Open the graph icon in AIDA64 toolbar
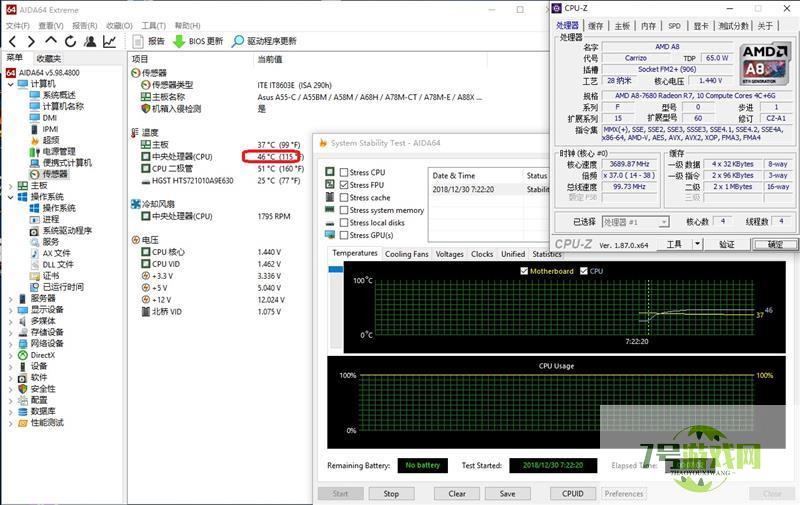This screenshot has width=800, height=505. coord(109,41)
